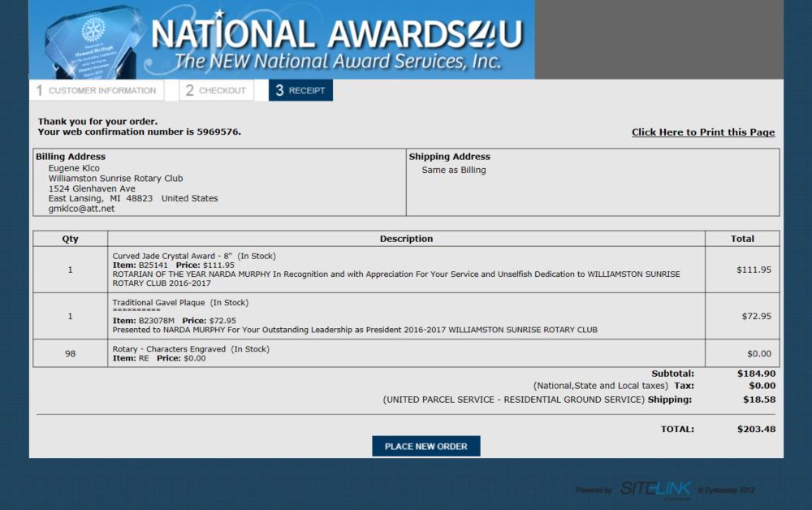This screenshot has height=510, width=812.
Task: Click Here to Print this Page link
Action: click(703, 132)
